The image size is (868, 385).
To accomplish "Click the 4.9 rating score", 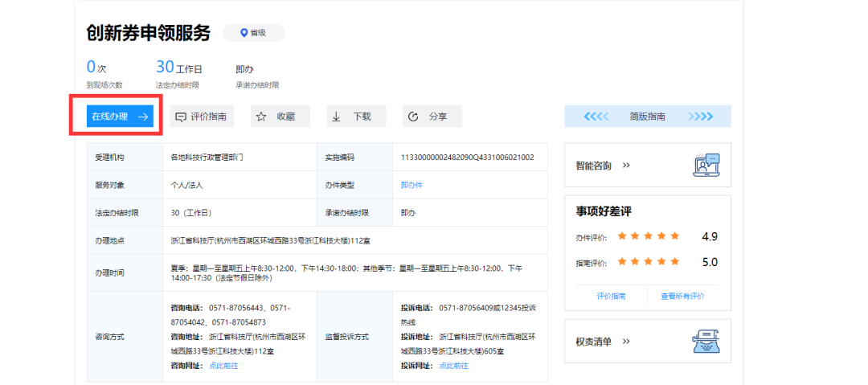I will pos(710,236).
